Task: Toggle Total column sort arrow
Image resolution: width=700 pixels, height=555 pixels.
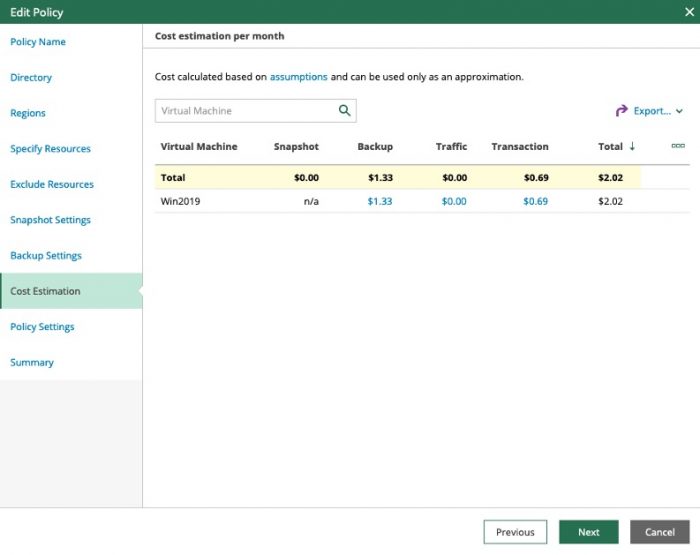Action: [x=632, y=146]
